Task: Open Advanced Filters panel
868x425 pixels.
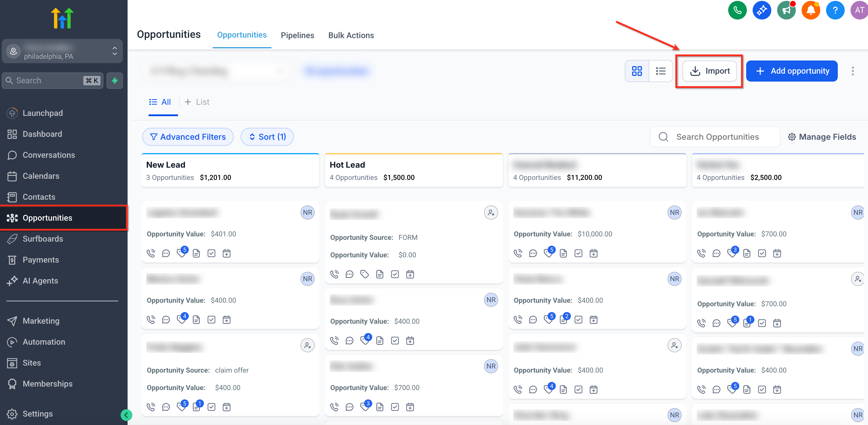Action: [x=188, y=137]
